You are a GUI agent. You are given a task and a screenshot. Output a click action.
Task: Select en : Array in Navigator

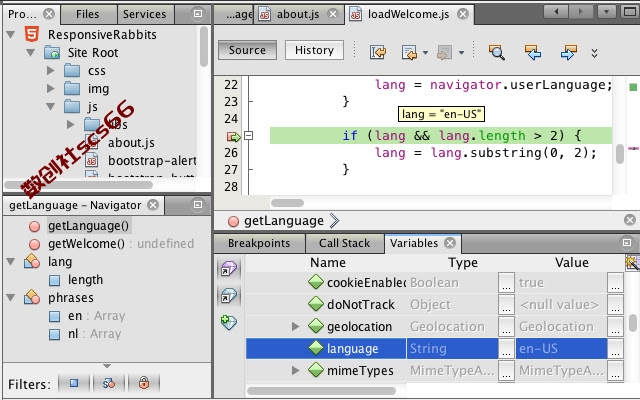[x=96, y=316]
